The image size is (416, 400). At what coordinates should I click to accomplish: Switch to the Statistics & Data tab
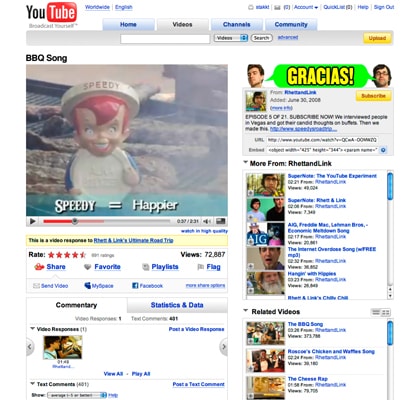click(177, 305)
